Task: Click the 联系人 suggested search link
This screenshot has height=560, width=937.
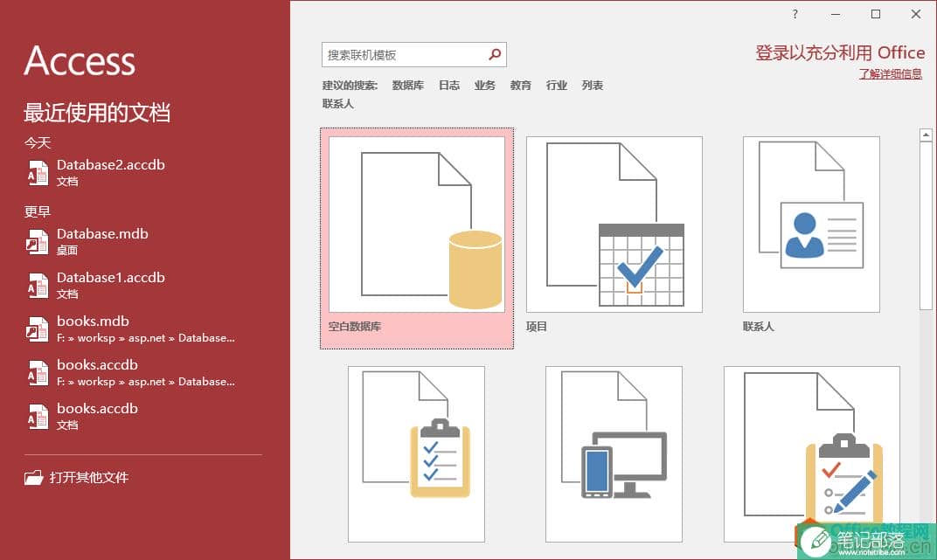Action: 338,104
